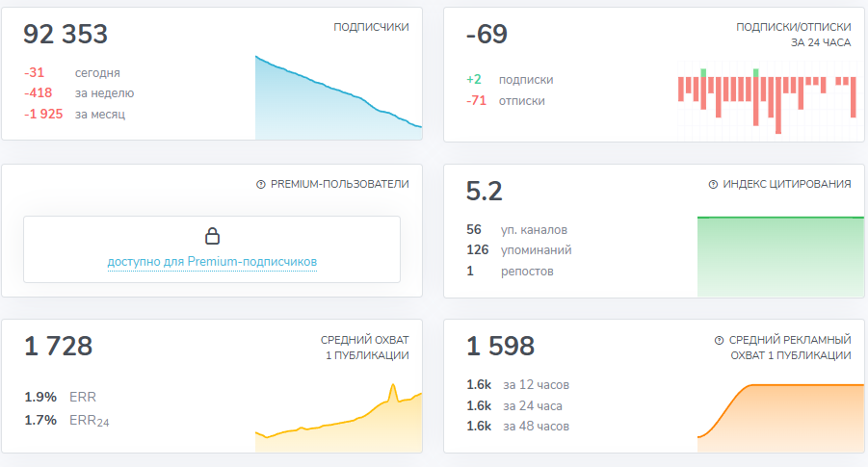
Task: Click the 126 упоминаний row
Action: [x=518, y=250]
